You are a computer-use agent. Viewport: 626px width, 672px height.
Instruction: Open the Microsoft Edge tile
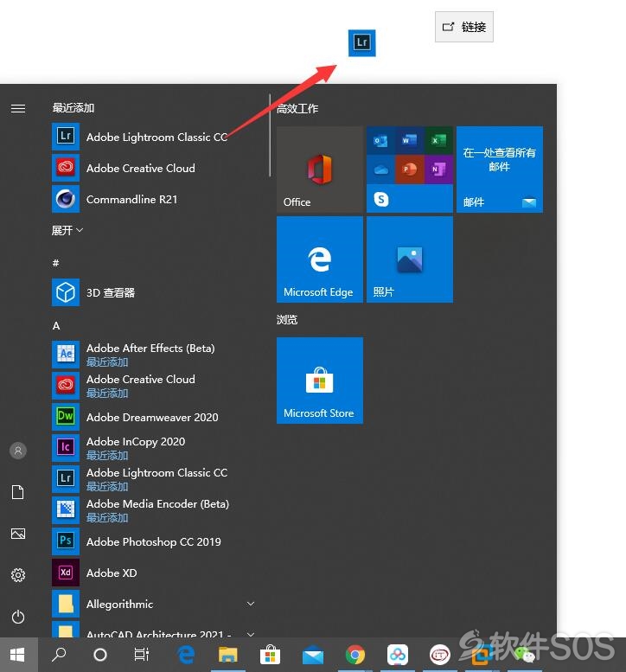[320, 259]
